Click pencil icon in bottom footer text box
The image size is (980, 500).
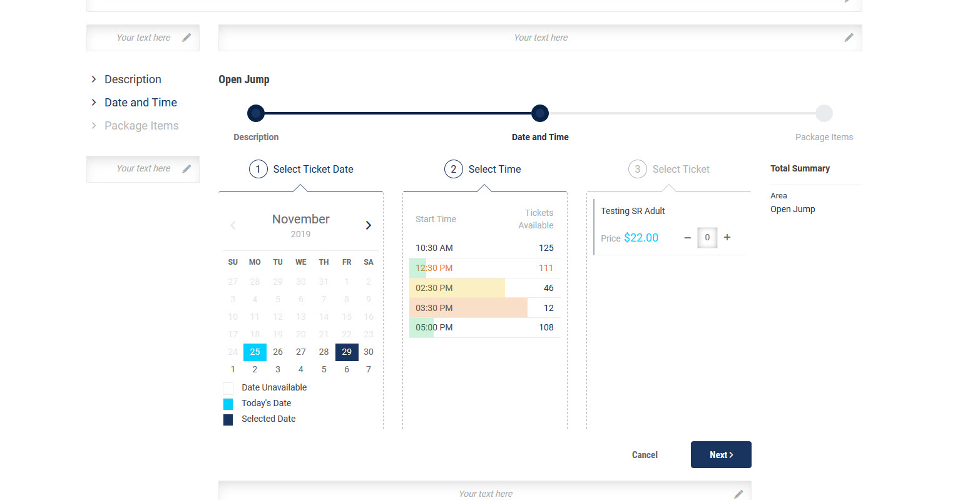click(738, 494)
